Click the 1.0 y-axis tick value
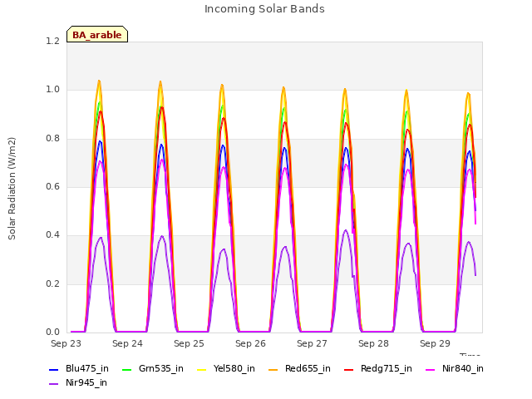The width and height of the screenshot is (532, 399). 52,90
